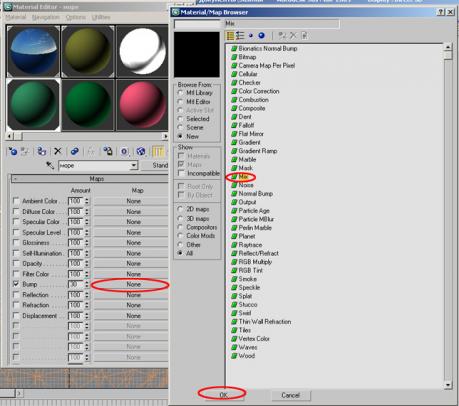Click Bump amount spinner arrows
The image size is (459, 406).
[x=87, y=284]
